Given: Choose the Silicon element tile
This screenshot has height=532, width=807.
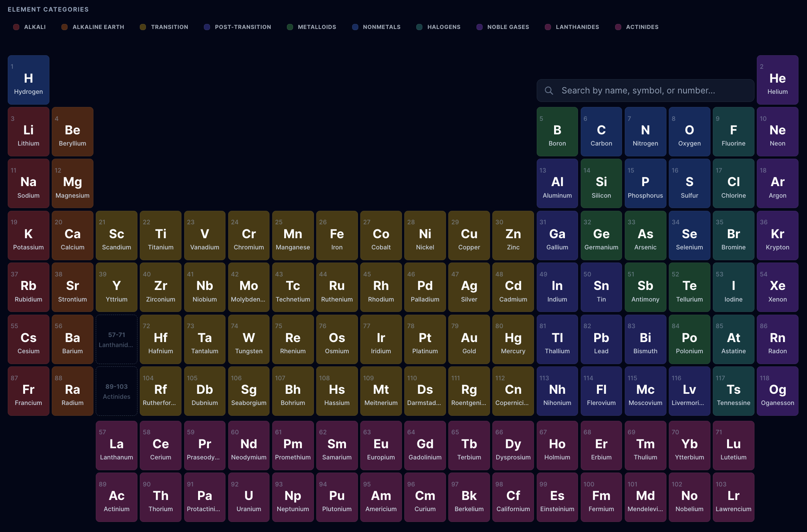Looking at the screenshot, I should [601, 184].
